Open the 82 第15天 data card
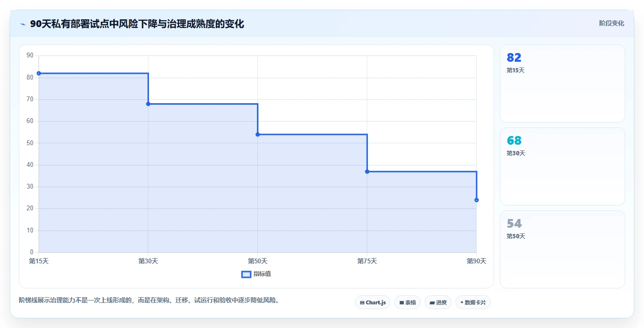This screenshot has height=328, width=644. click(x=563, y=83)
